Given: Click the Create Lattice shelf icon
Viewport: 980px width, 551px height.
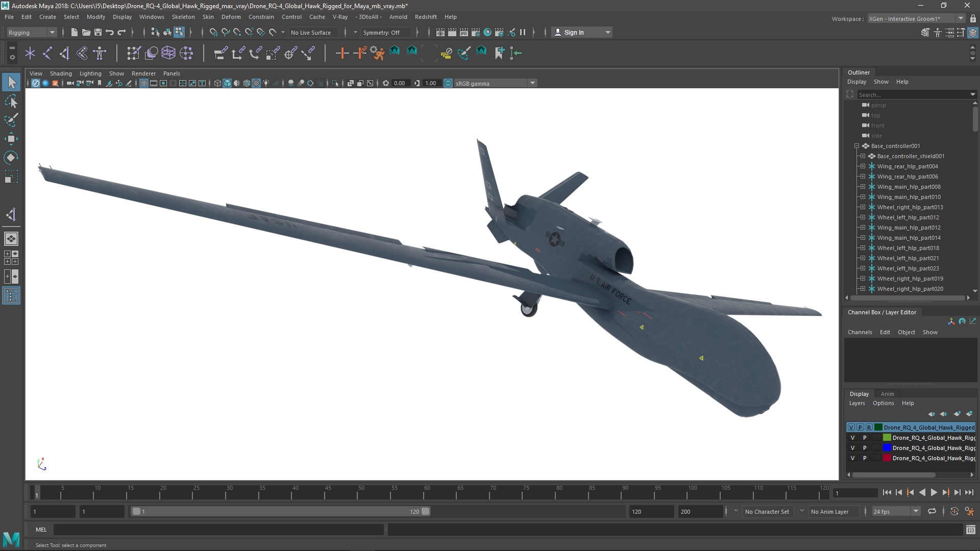Looking at the screenshot, I should point(168,53).
